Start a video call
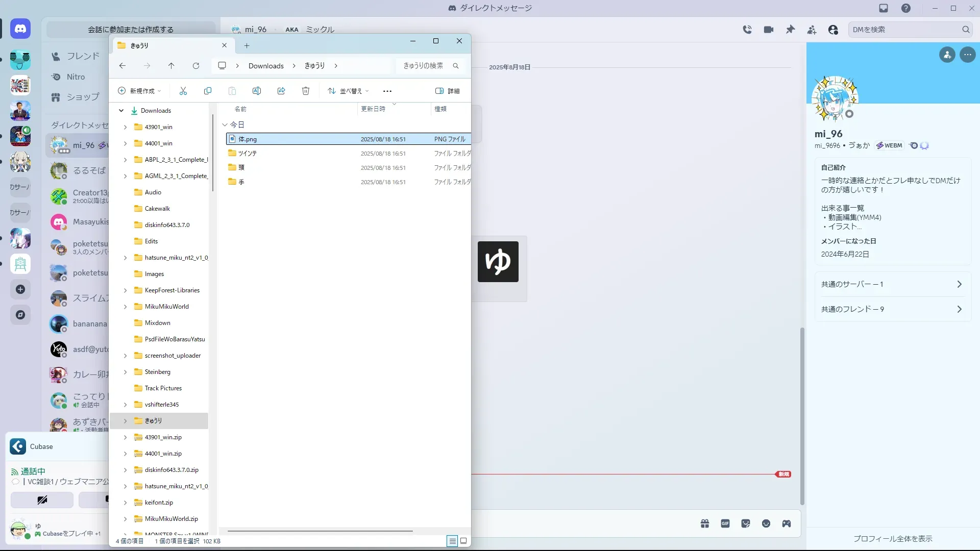Viewport: 980px width, 551px height. click(769, 30)
